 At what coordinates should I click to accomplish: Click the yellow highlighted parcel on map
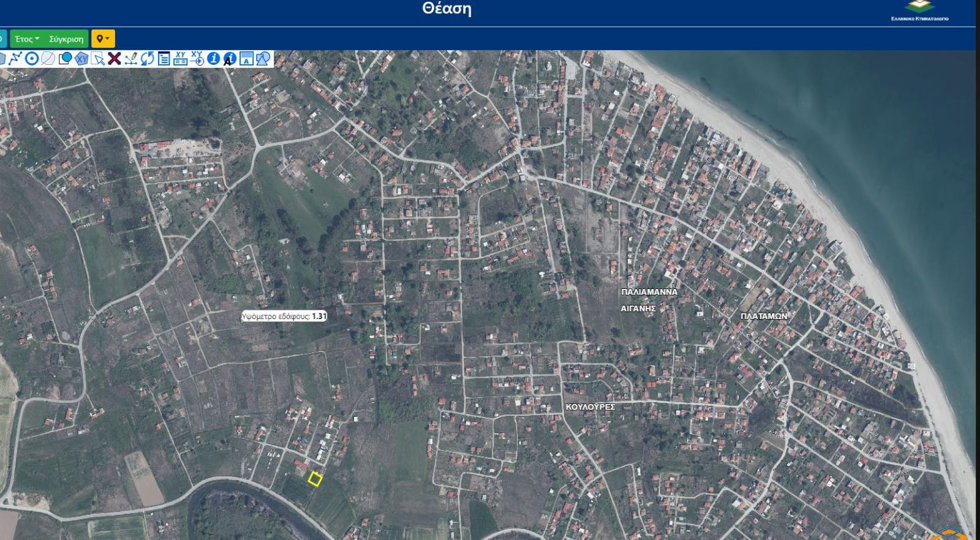click(x=315, y=479)
